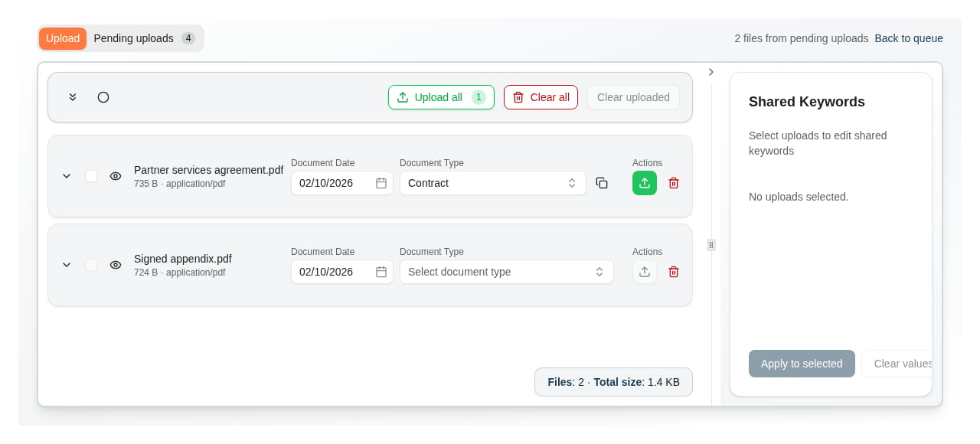Image resolution: width=980 pixels, height=444 pixels.
Task: Preview Partner services agreement.pdf with eye icon
Action: [x=116, y=176]
